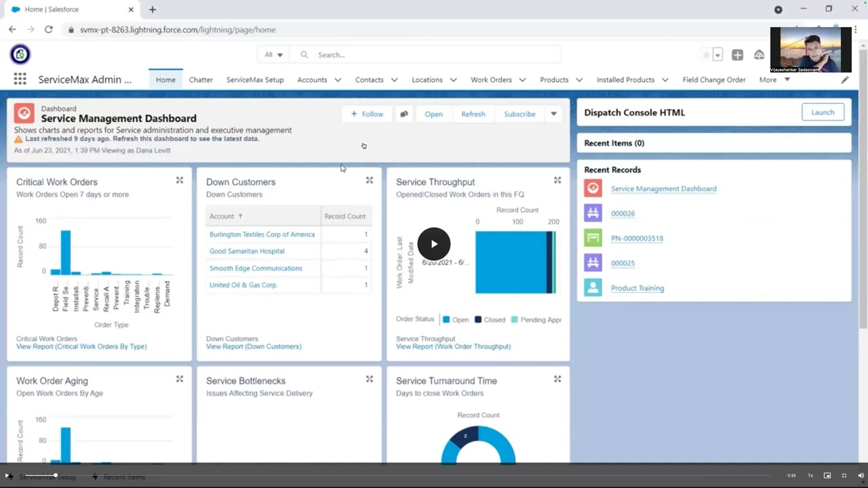Play the video with center play button

coord(434,244)
